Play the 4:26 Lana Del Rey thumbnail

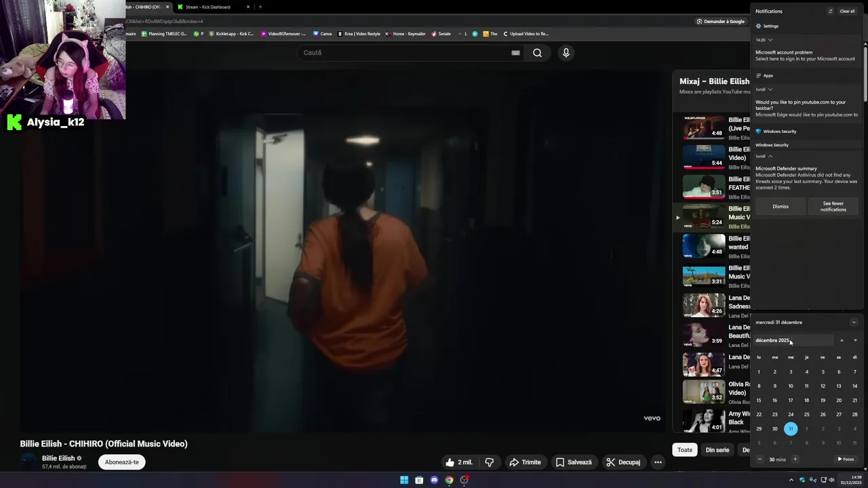pyautogui.click(x=704, y=305)
